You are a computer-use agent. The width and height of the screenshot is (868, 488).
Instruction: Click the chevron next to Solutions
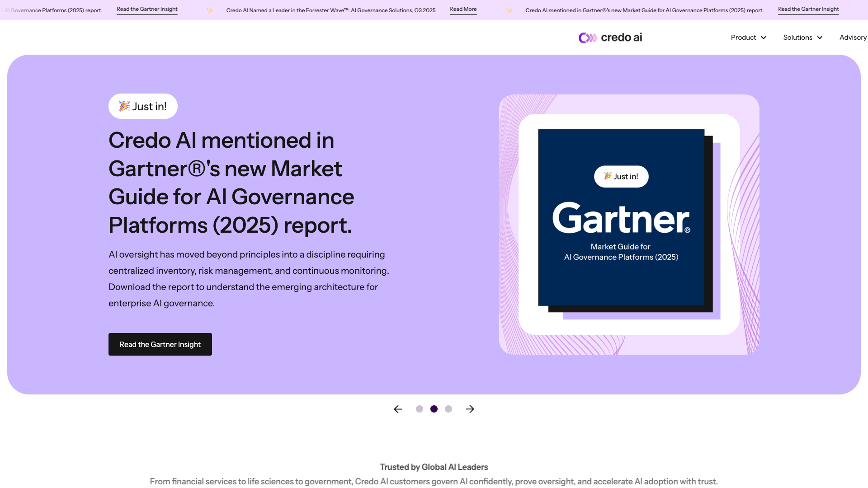[x=820, y=38]
